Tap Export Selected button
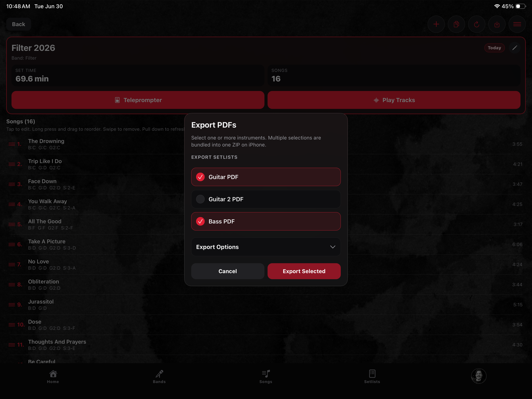532x399 pixels. [304, 271]
